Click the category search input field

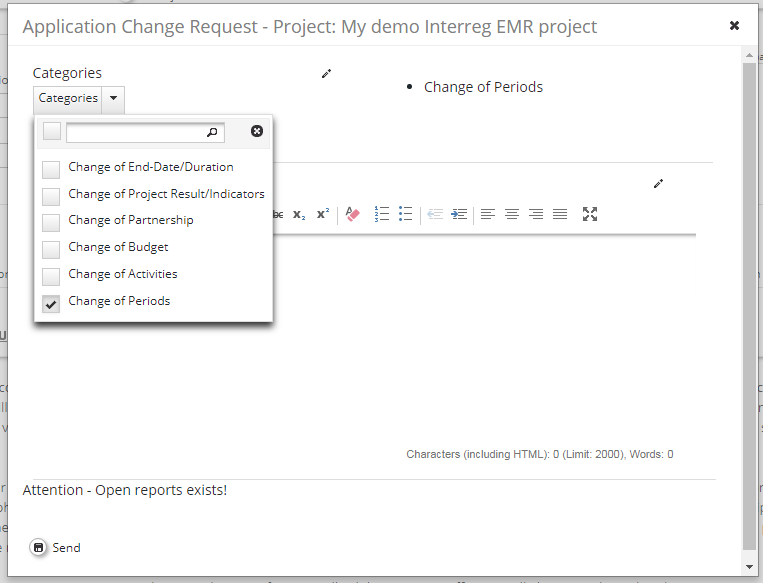(x=138, y=132)
